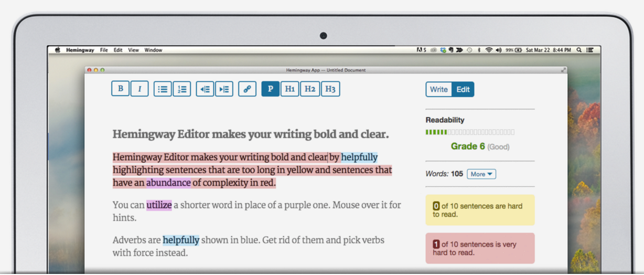Toggle italic formatting with the I button

point(139,89)
